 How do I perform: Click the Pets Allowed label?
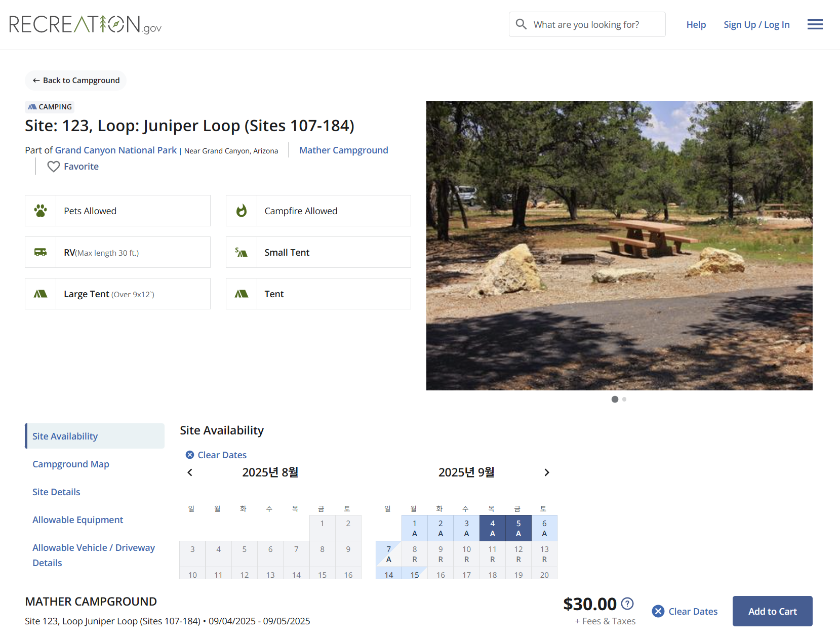click(90, 211)
